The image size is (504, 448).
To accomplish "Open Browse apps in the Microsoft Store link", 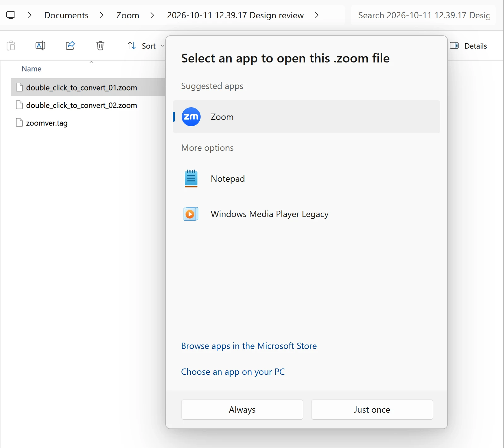I will point(249,346).
